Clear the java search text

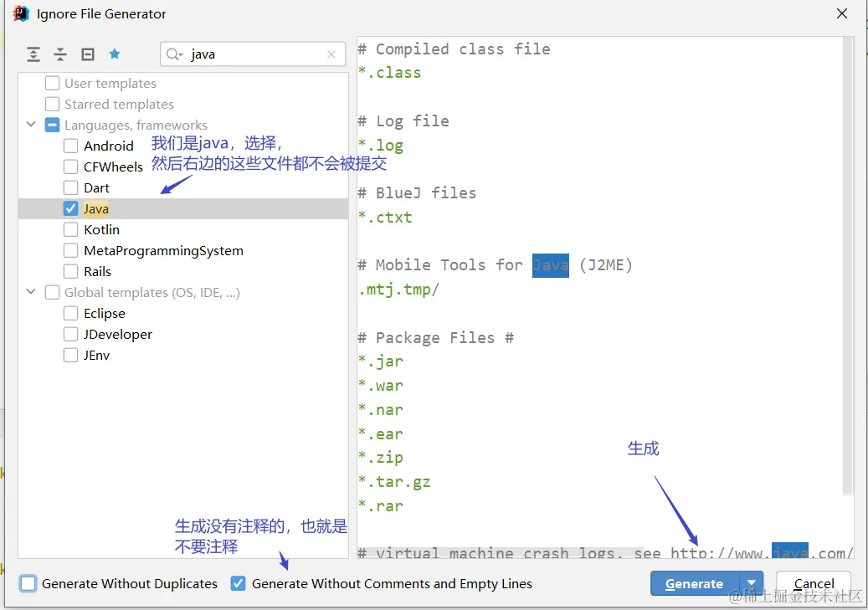[x=331, y=54]
